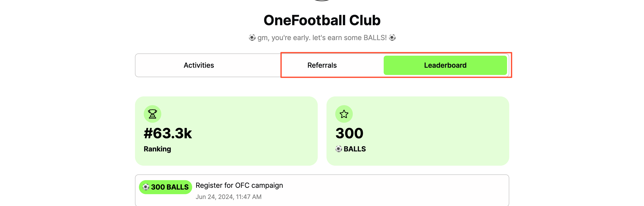This screenshot has width=644, height=206.
Task: Click the large 300 balls count
Action: [349, 133]
